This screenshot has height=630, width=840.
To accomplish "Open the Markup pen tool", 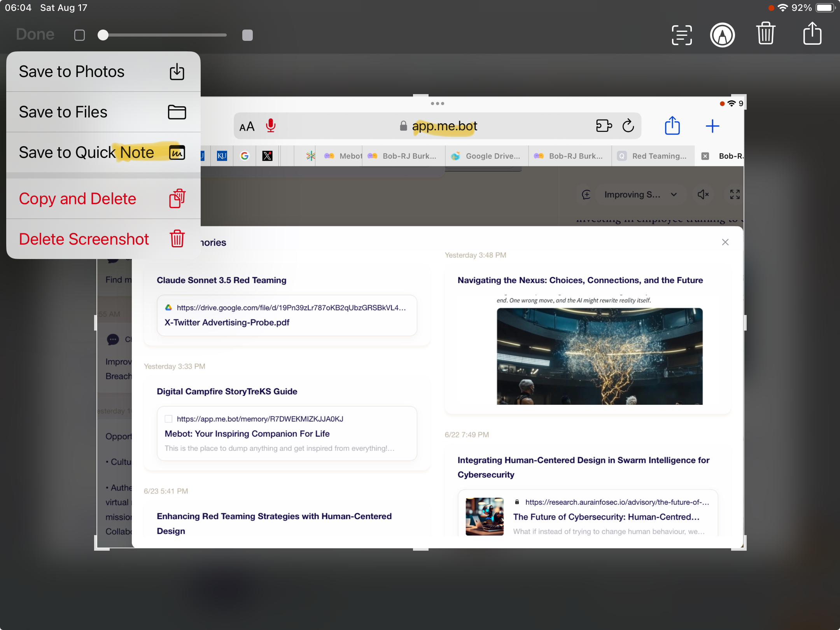I will [722, 35].
